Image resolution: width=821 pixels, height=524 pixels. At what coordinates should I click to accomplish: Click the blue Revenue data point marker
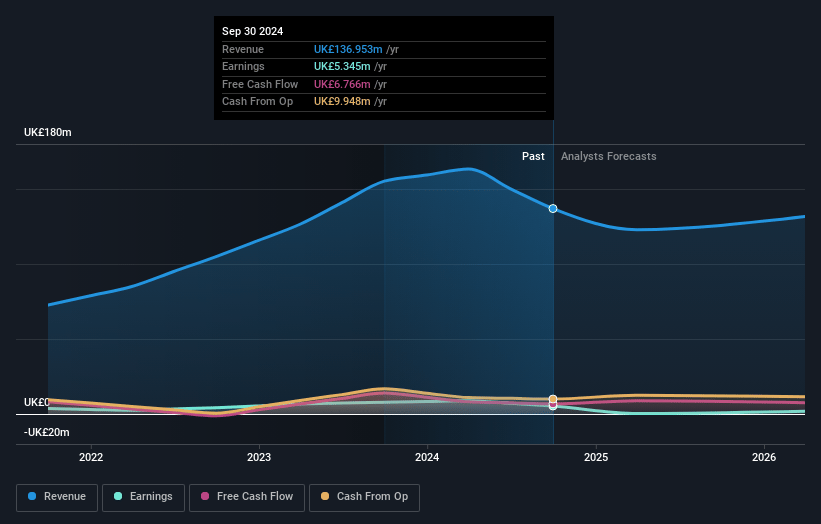(553, 208)
